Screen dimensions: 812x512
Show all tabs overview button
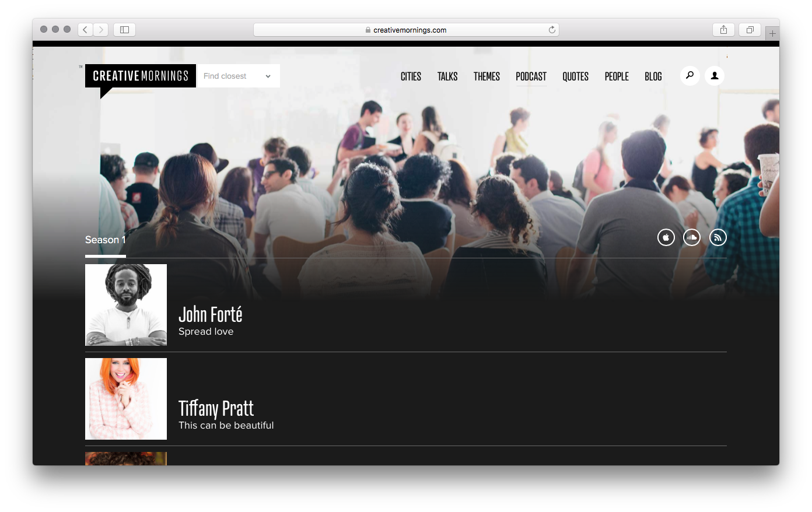pyautogui.click(x=750, y=30)
